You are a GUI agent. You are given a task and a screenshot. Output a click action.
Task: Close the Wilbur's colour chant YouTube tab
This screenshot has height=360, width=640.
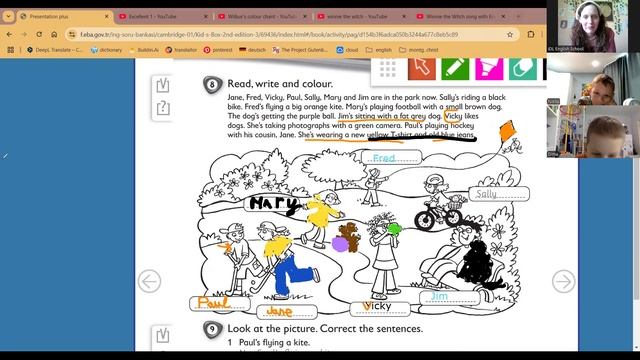tap(304, 16)
